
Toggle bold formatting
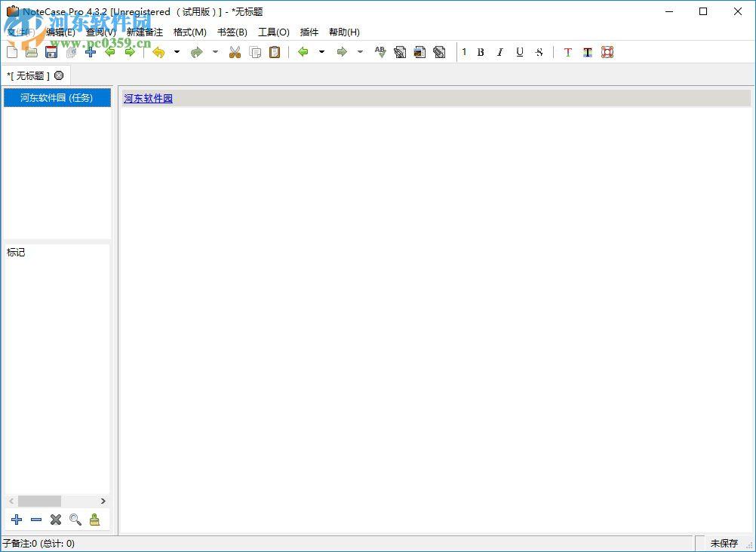[481, 52]
